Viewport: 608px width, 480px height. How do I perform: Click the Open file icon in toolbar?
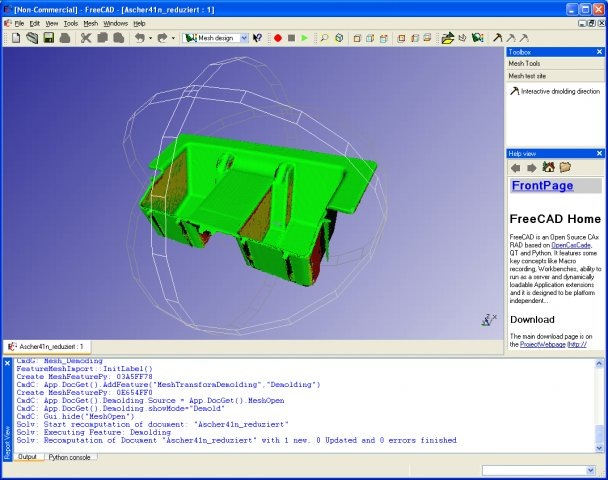[32, 38]
